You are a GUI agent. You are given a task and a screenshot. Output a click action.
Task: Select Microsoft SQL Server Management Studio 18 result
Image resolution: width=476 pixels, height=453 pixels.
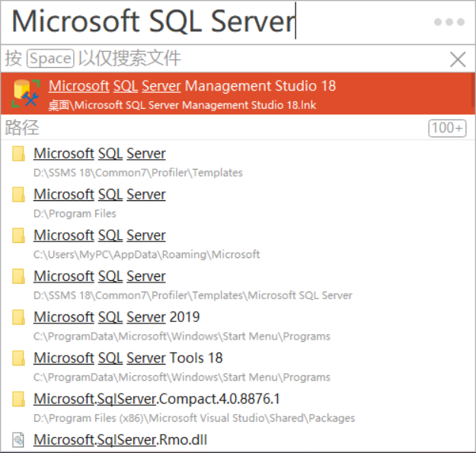coord(192,86)
